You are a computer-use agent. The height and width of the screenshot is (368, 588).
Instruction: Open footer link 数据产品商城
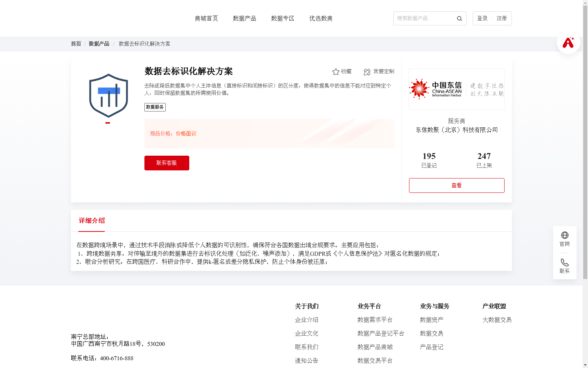tap(375, 347)
